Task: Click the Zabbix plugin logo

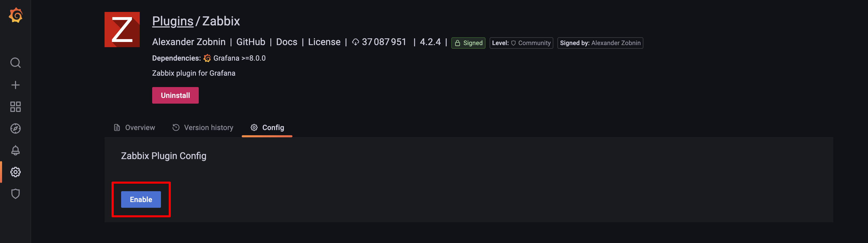Action: 122,30
